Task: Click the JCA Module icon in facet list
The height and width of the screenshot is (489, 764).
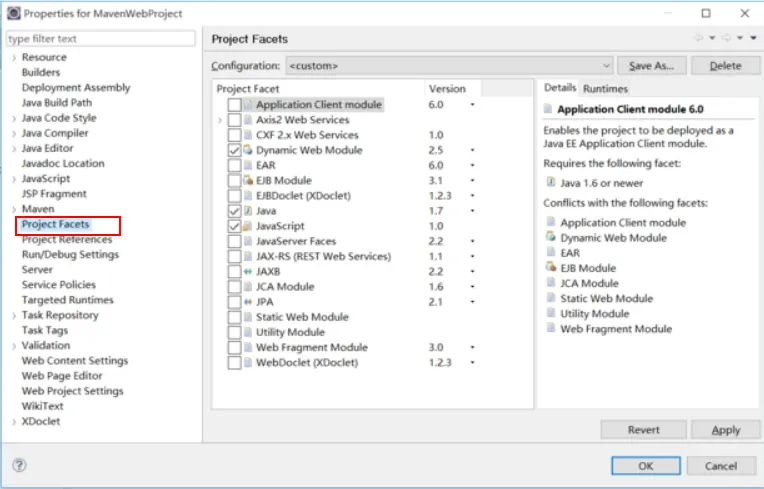Action: click(248, 286)
